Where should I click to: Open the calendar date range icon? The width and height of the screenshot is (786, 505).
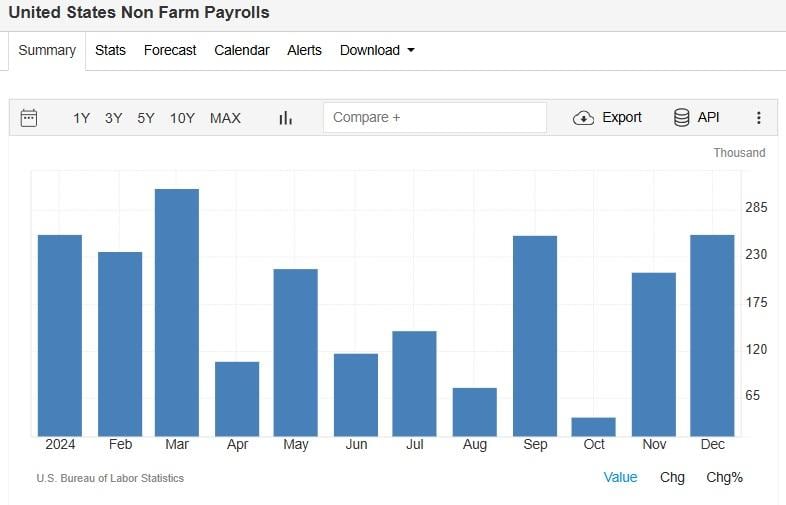point(29,118)
